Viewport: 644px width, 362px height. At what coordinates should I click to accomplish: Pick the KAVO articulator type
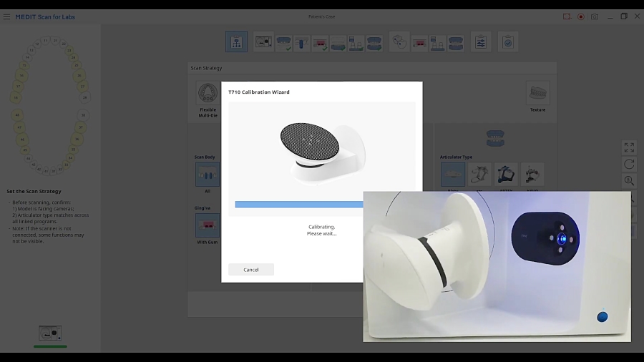532,175
